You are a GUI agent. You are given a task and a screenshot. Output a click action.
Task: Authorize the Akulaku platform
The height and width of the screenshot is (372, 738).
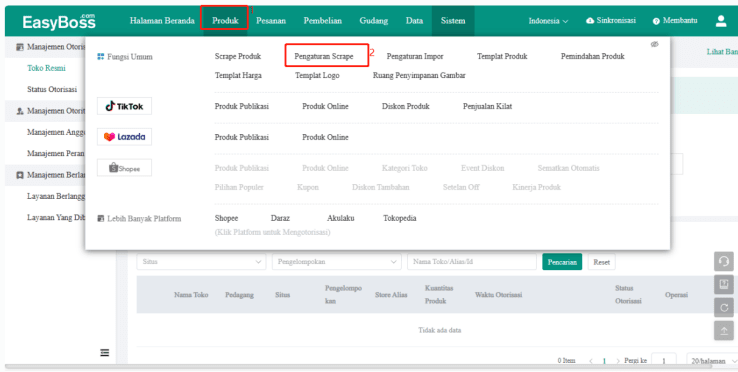coord(341,218)
